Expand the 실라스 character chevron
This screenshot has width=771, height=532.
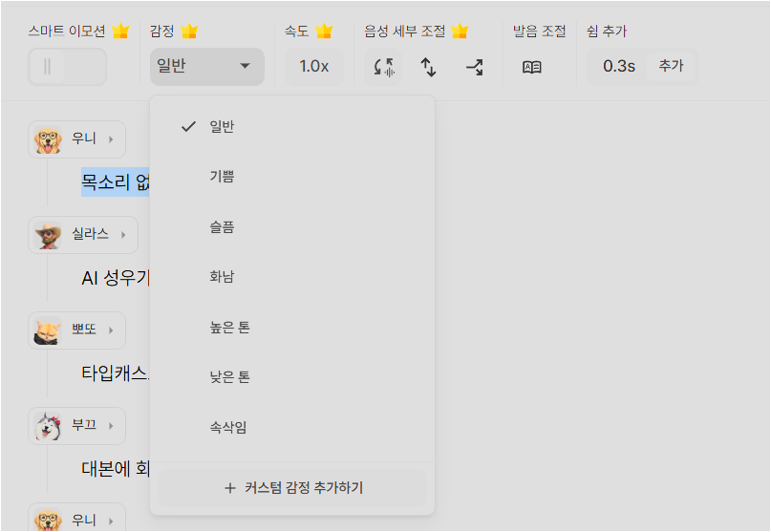pos(123,235)
